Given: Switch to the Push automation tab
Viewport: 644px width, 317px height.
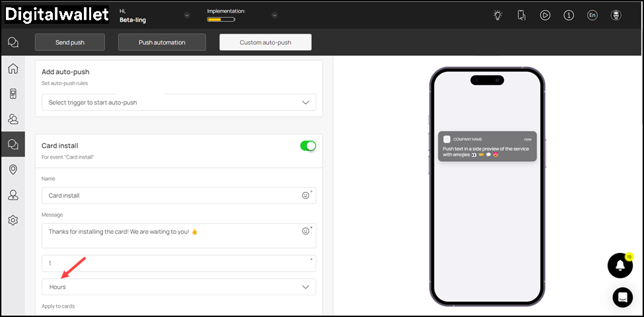Looking at the screenshot, I should [162, 42].
